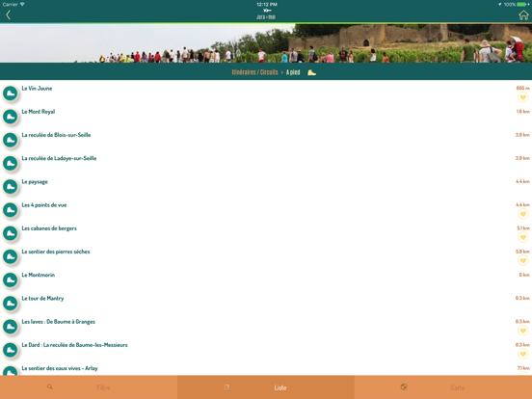
Task: Toggle favorite heart for Les laves: De Baume à Granges
Action: click(522, 331)
